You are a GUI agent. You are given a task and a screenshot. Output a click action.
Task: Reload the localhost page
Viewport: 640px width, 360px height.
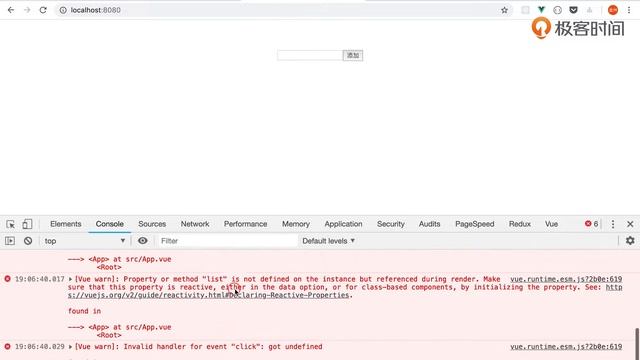coord(43,10)
